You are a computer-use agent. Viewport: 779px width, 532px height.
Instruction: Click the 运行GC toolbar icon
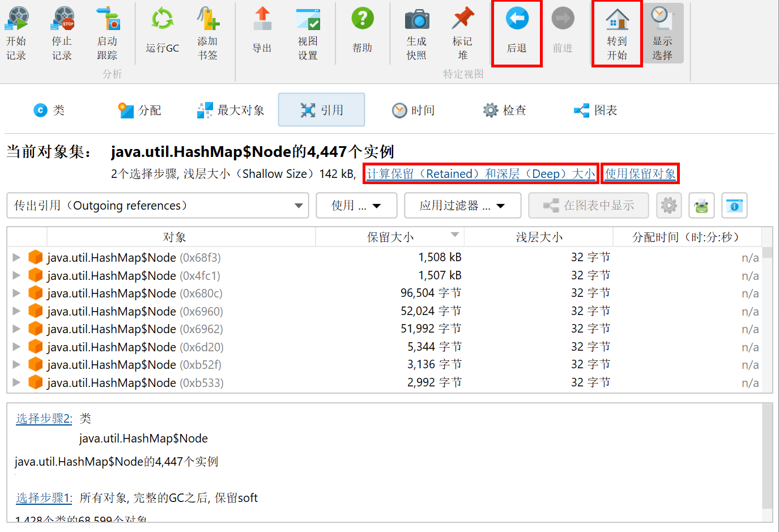162,19
